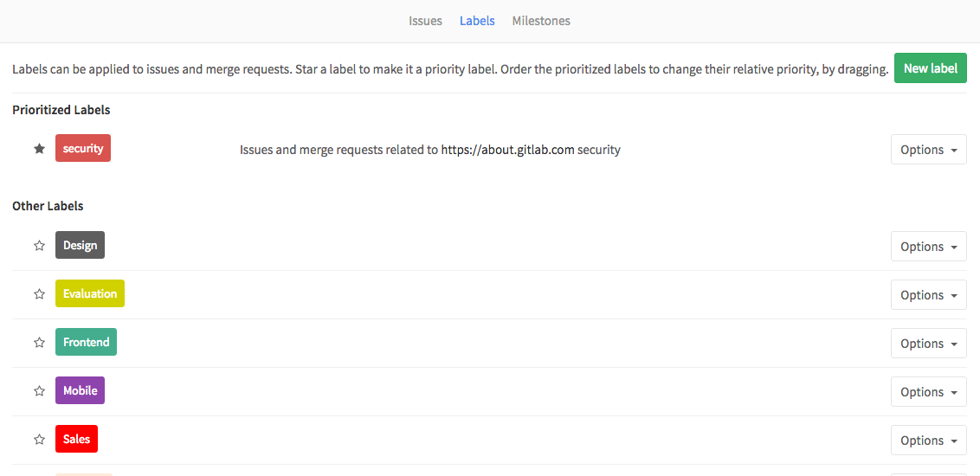This screenshot has width=980, height=476.
Task: Expand Options menu for Design label
Action: click(x=929, y=247)
